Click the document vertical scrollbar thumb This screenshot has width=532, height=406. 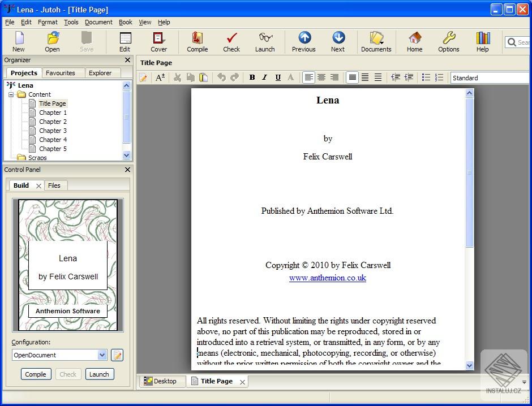tap(469, 172)
